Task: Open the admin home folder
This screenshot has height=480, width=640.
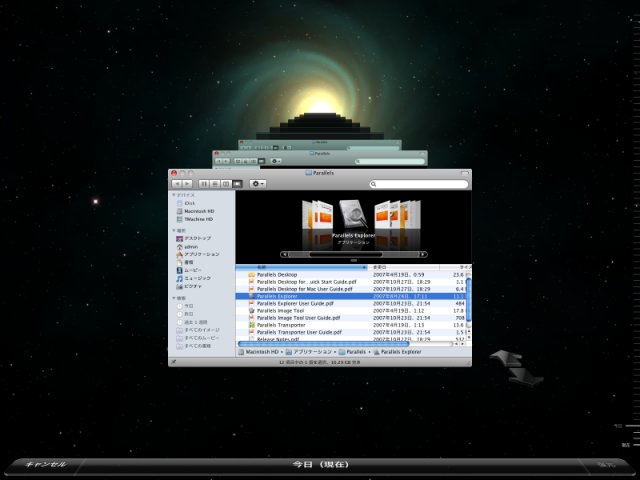Action: [x=187, y=247]
